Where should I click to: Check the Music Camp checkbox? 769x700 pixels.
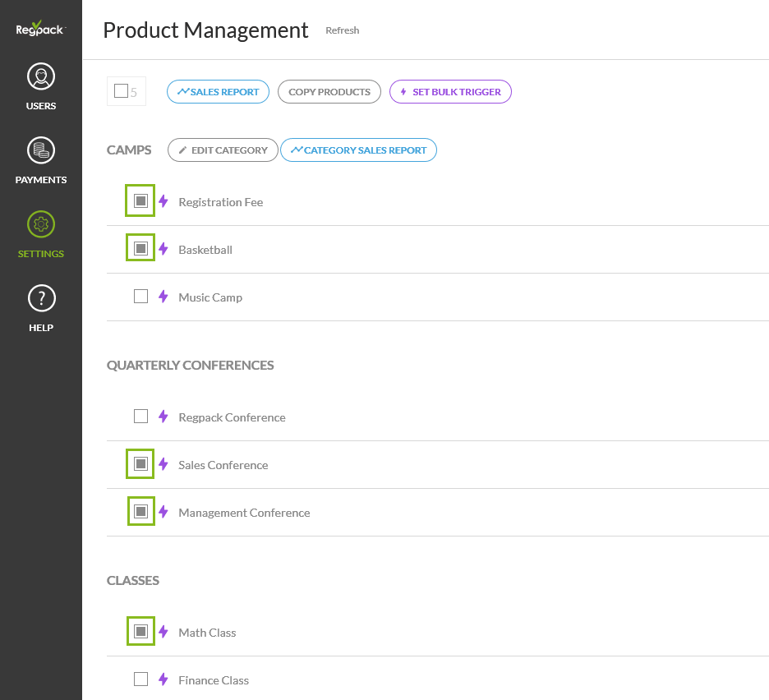pos(140,296)
